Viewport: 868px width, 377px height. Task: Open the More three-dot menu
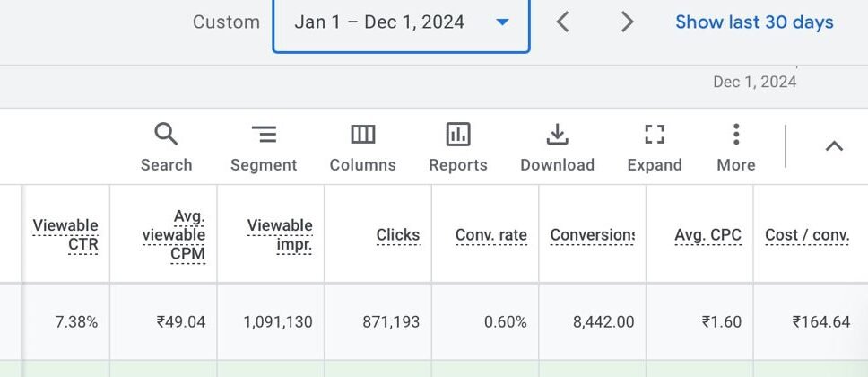point(735,135)
